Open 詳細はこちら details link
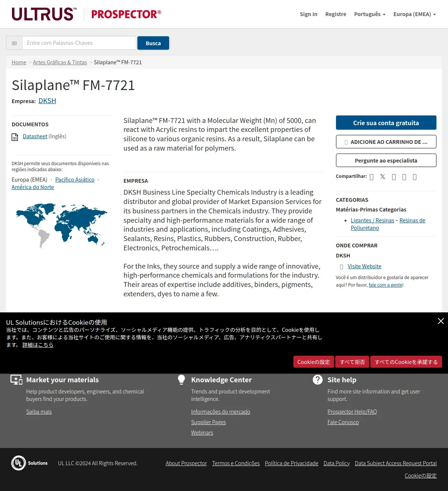The image size is (448, 491). click(38, 345)
